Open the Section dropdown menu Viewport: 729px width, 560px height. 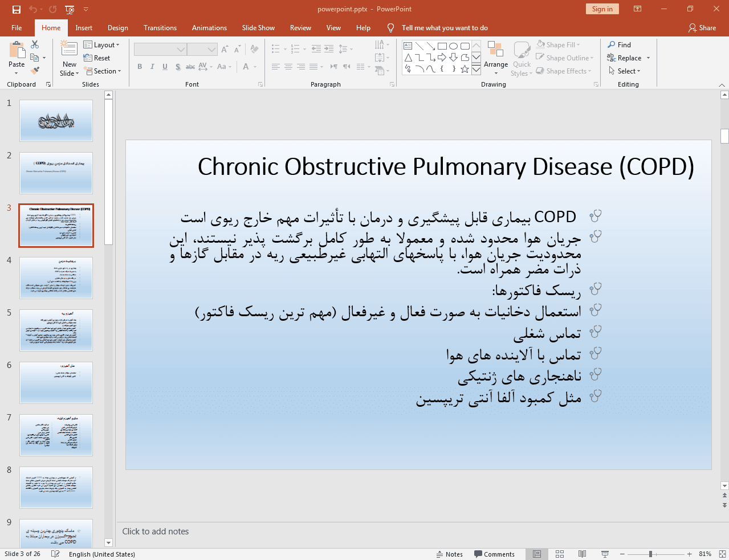coord(103,71)
